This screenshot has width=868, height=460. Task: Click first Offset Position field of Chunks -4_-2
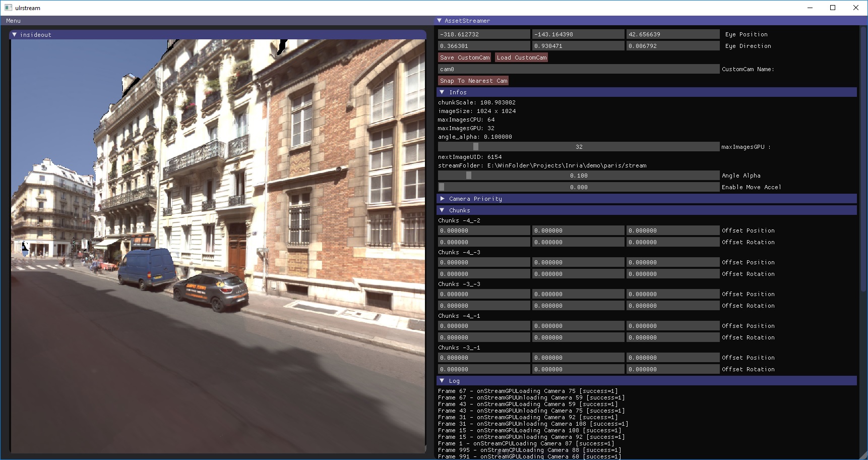(x=484, y=231)
